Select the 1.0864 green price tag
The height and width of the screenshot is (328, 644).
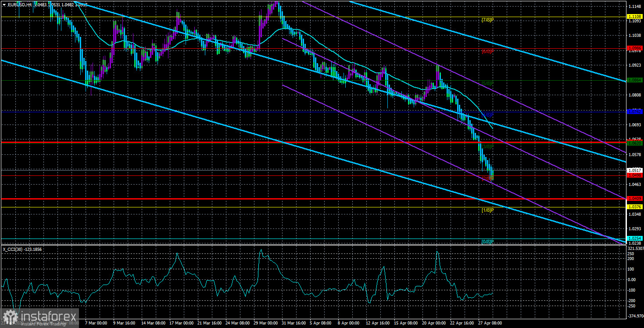635,80
